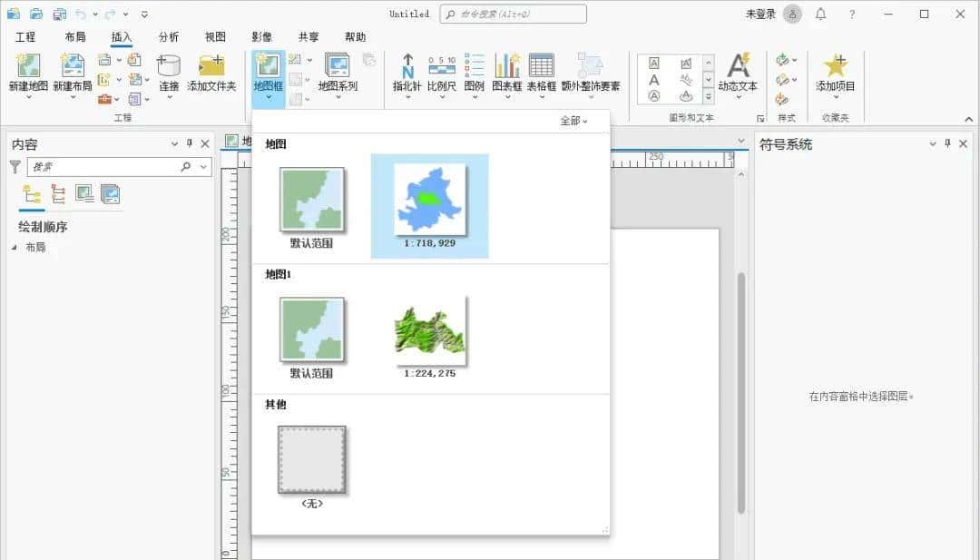Switch to the 共享 ribbon tab
Image resolution: width=980 pixels, height=560 pixels.
pyautogui.click(x=309, y=36)
